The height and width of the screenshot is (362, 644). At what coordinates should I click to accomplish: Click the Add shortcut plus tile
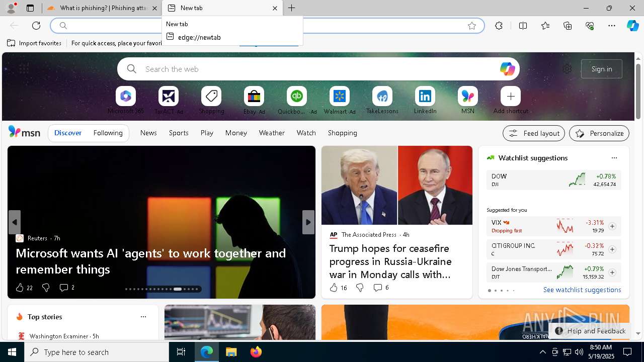coord(511,96)
